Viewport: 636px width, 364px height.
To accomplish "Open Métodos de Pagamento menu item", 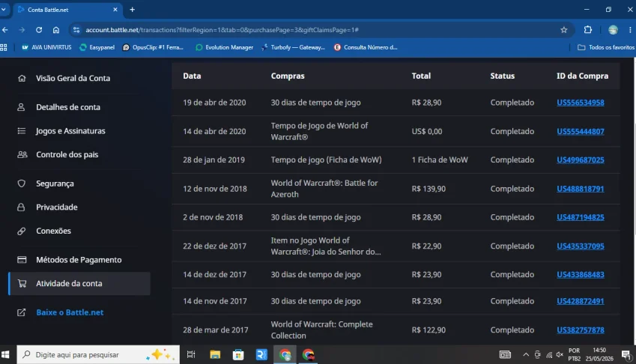I will click(79, 260).
